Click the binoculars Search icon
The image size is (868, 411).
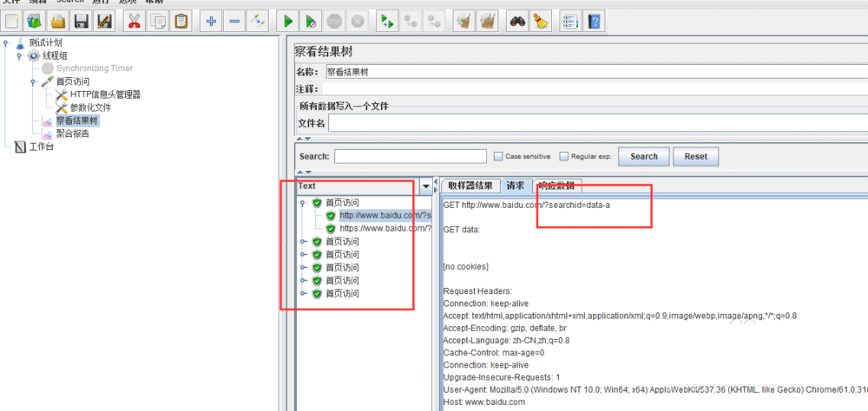tap(517, 21)
